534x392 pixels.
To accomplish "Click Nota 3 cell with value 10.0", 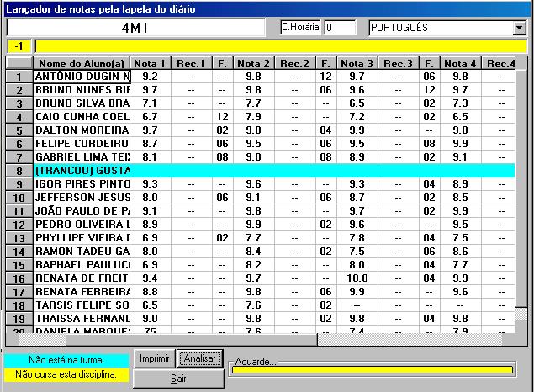I will pos(357,278).
